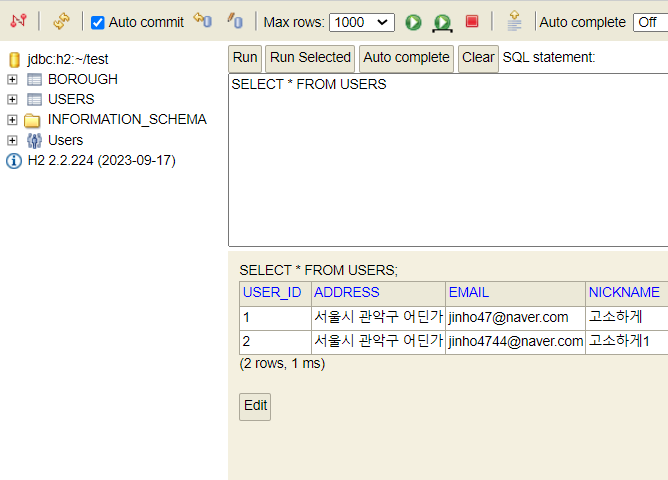Click the nickname cell 고소하게1

click(627, 342)
